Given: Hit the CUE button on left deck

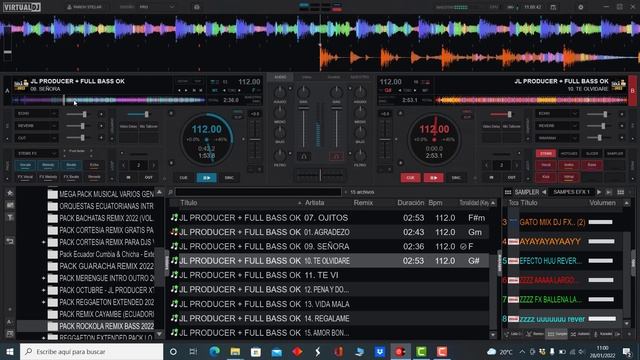Looking at the screenshot, I should (x=184, y=178).
